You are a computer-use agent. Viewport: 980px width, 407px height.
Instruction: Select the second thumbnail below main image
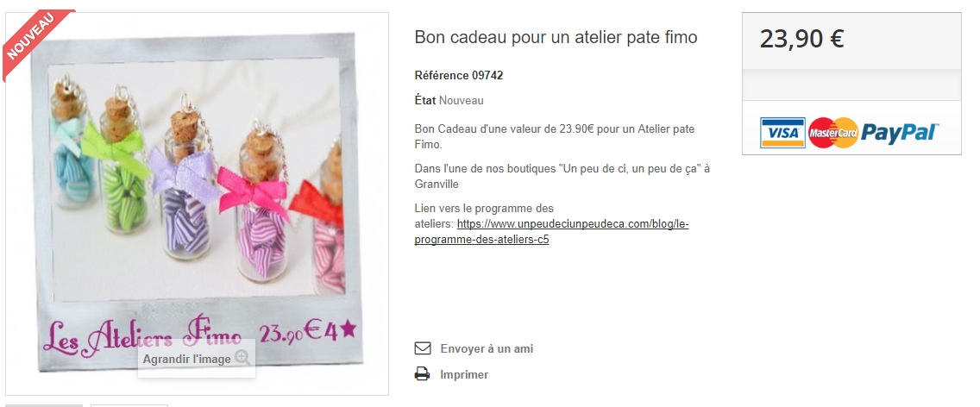click(129, 405)
